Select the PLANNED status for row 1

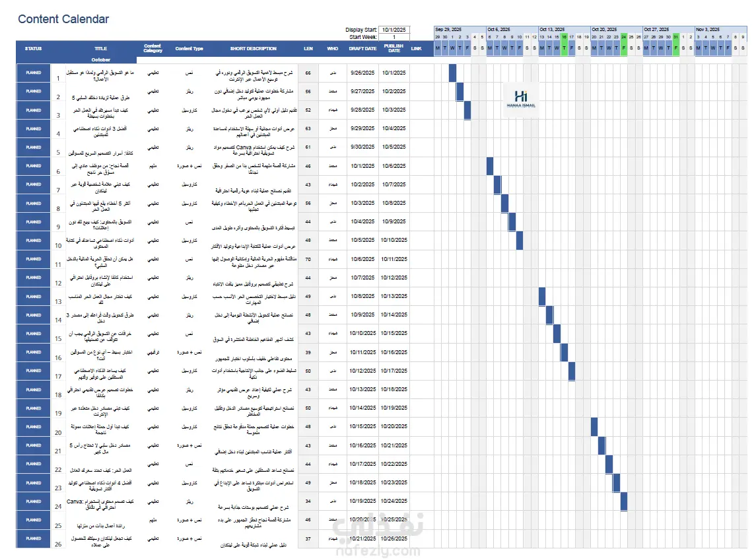33,73
